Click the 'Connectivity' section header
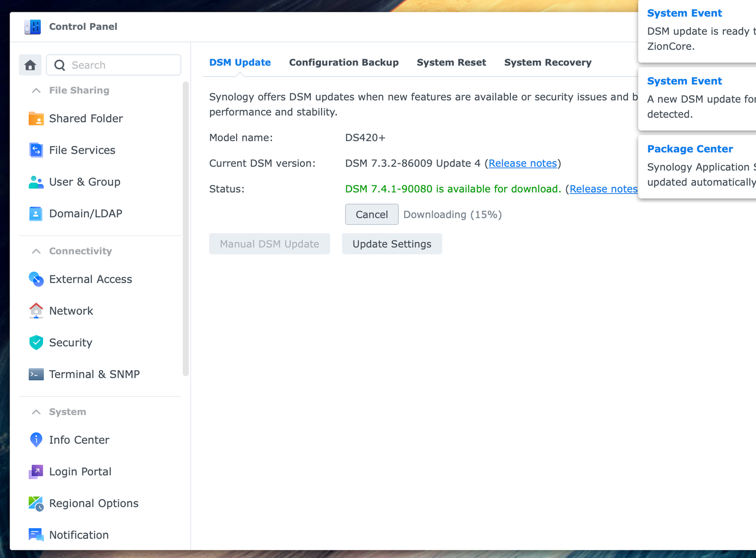The width and height of the screenshot is (756, 558). pos(80,251)
